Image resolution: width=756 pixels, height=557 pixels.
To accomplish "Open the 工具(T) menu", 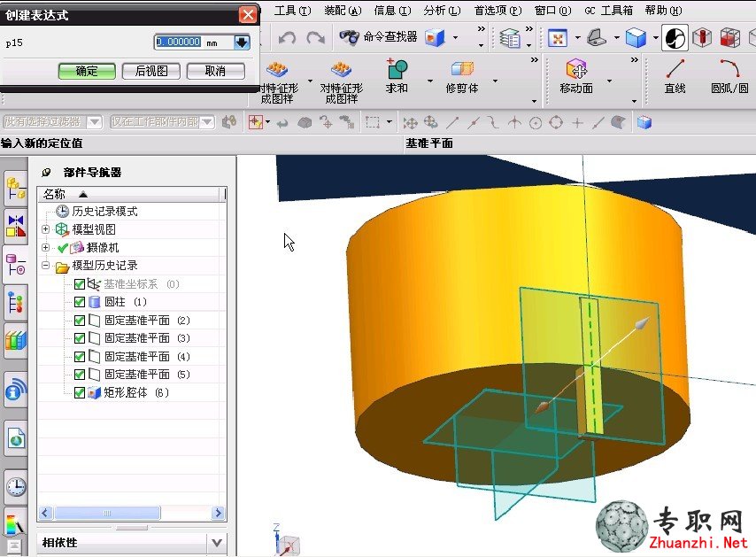I will pos(292,11).
